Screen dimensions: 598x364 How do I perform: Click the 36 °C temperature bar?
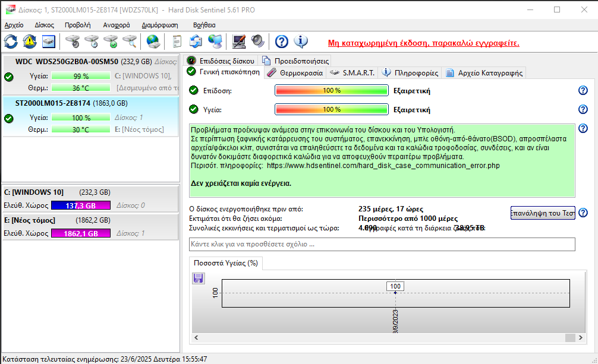pyautogui.click(x=81, y=88)
